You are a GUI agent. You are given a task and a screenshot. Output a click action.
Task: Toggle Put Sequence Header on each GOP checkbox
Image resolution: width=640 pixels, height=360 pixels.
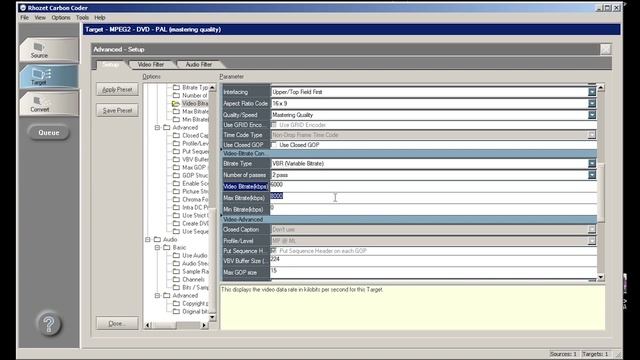[274, 250]
